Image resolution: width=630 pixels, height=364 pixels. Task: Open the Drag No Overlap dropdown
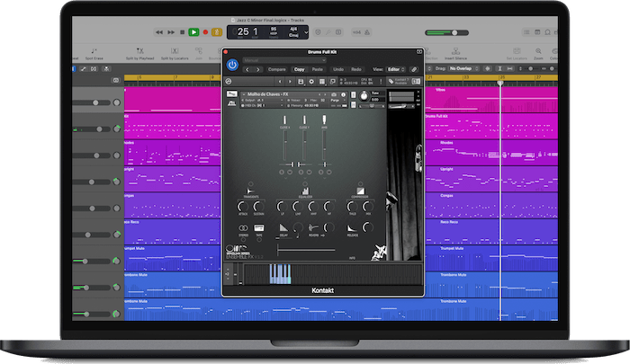[463, 68]
